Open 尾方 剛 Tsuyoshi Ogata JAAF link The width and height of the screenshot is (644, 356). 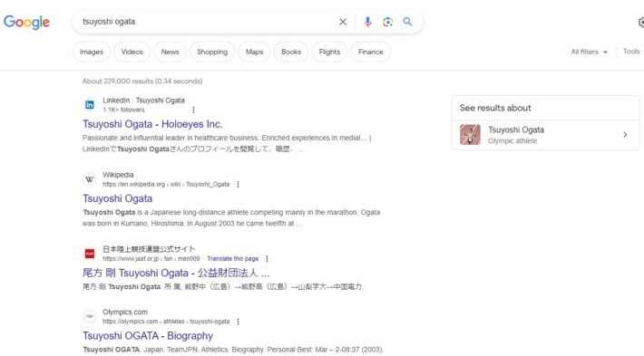tap(176, 273)
